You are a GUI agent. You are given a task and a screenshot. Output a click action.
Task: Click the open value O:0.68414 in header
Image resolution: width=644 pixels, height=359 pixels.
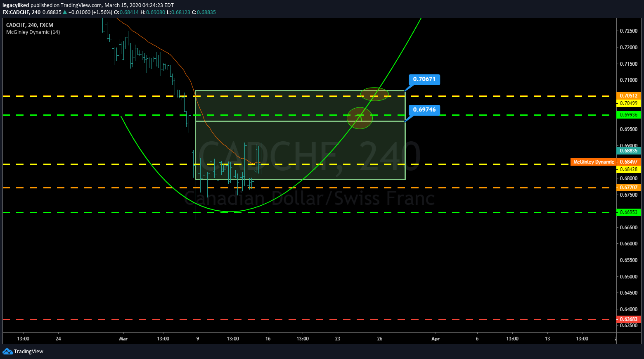pyautogui.click(x=126, y=12)
